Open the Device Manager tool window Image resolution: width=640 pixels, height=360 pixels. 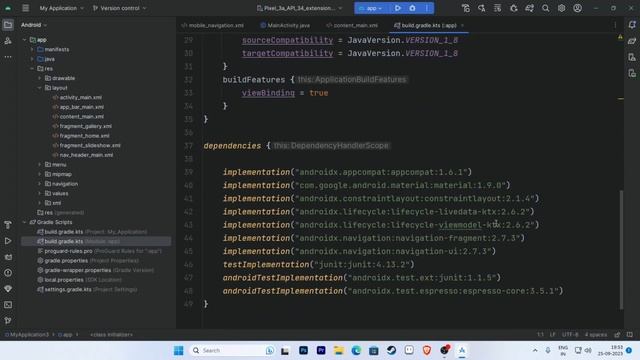[x=632, y=57]
